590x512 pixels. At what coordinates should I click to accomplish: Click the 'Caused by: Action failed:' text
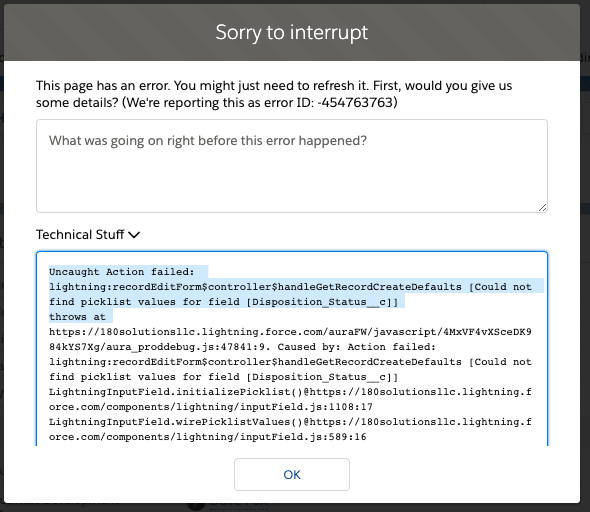[x=356, y=347]
